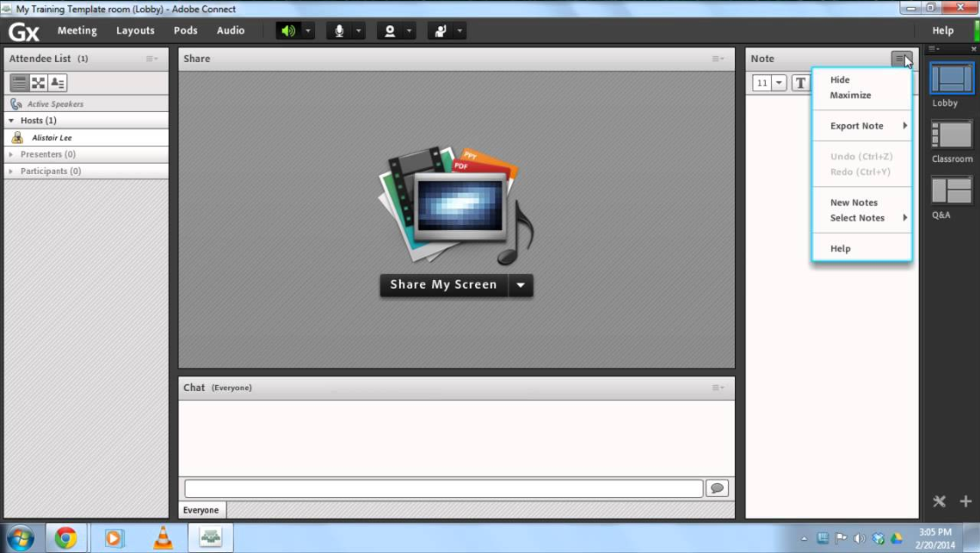Click the send chat message bubble icon
The width and height of the screenshot is (980, 553).
point(717,488)
